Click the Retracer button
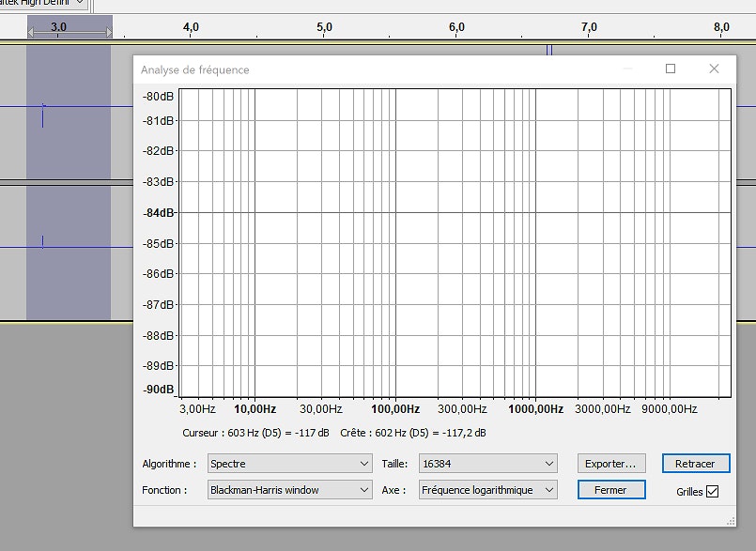 point(695,464)
